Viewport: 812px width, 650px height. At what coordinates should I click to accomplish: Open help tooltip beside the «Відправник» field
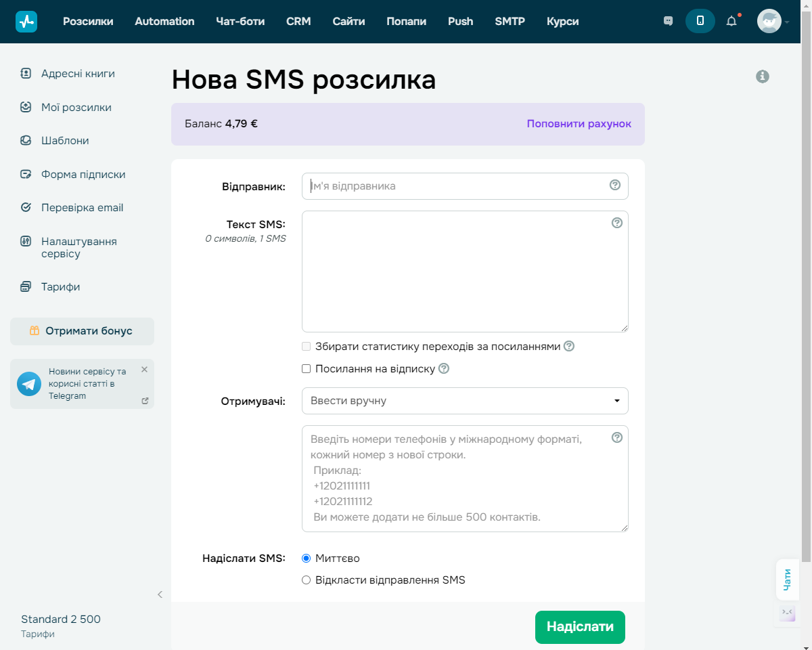(x=615, y=183)
